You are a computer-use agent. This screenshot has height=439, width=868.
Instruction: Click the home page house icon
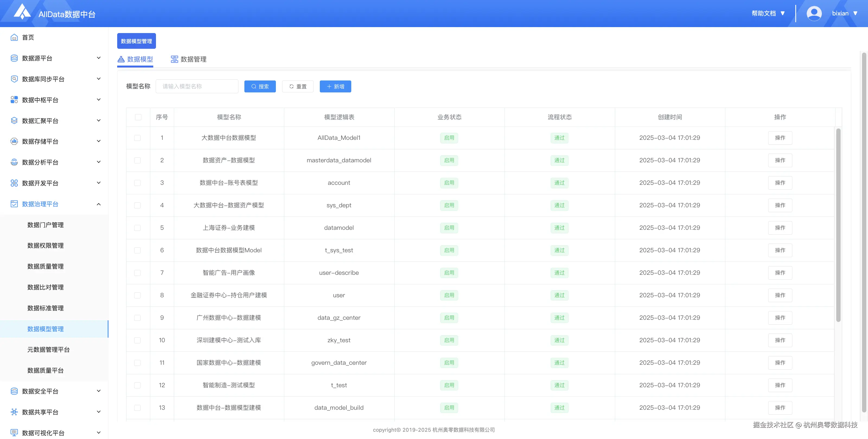click(14, 37)
